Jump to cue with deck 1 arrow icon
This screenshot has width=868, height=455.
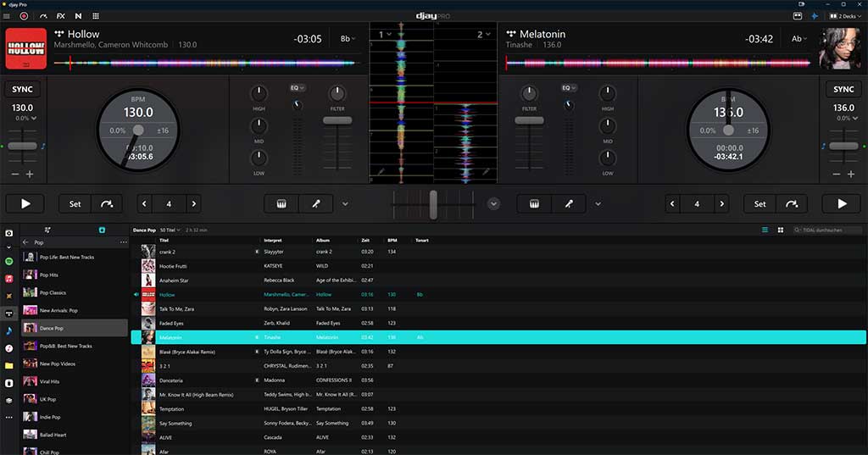coord(107,203)
